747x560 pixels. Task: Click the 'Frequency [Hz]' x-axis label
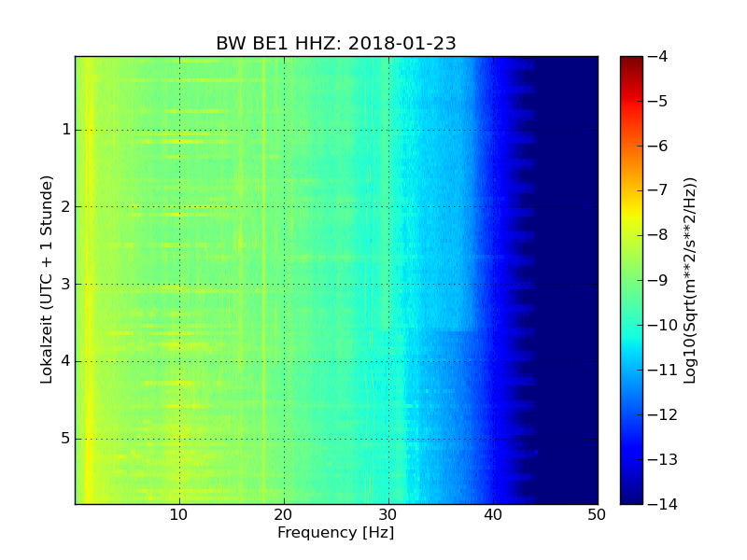tap(336, 532)
